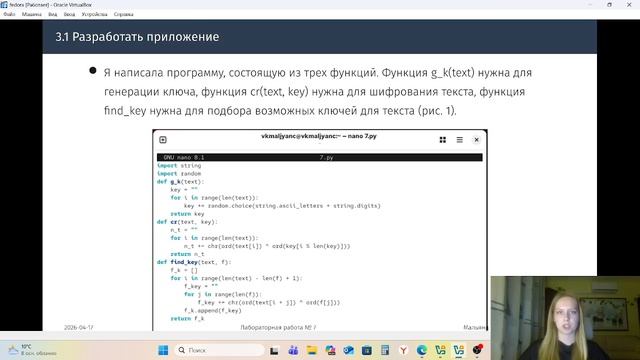This screenshot has width=640, height=360.
Task: Open Microsoft Edge from the taskbar
Action: 422,350
